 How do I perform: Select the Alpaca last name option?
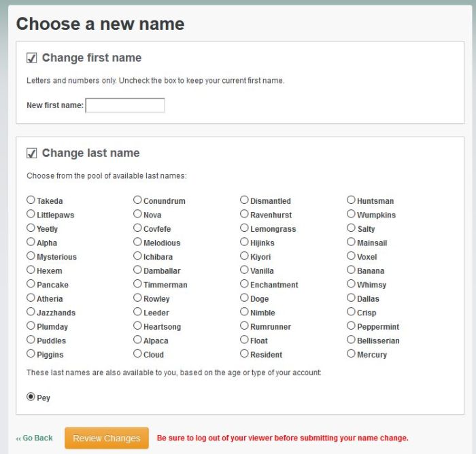tap(137, 340)
